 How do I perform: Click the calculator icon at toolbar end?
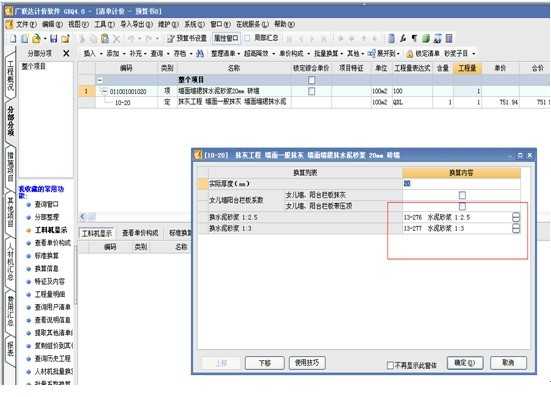(x=449, y=38)
